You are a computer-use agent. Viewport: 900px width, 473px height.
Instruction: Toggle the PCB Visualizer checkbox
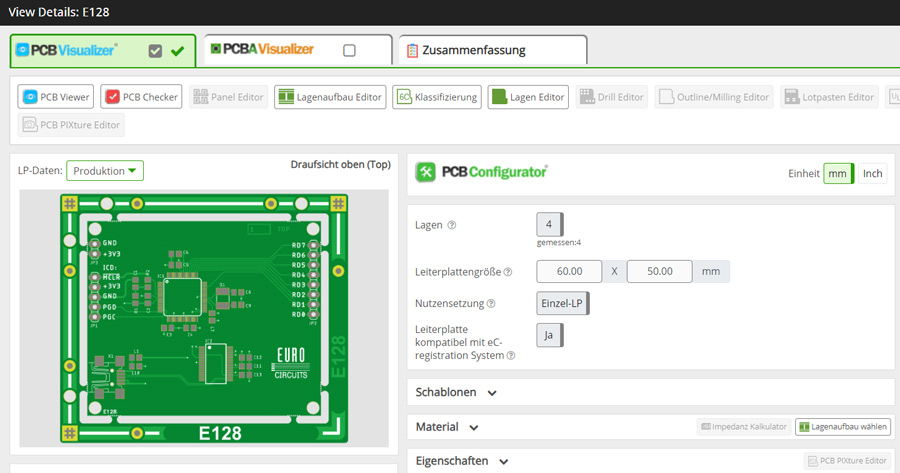155,51
